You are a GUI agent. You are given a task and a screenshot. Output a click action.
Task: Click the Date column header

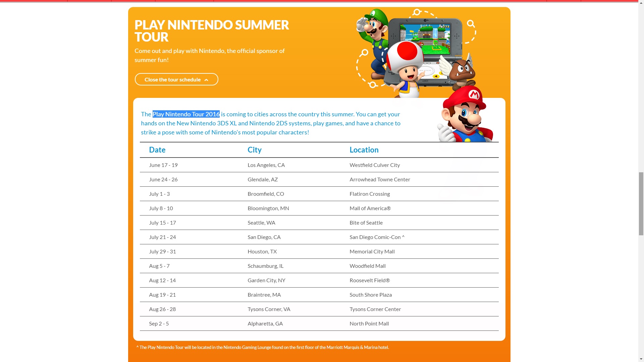[x=157, y=150]
